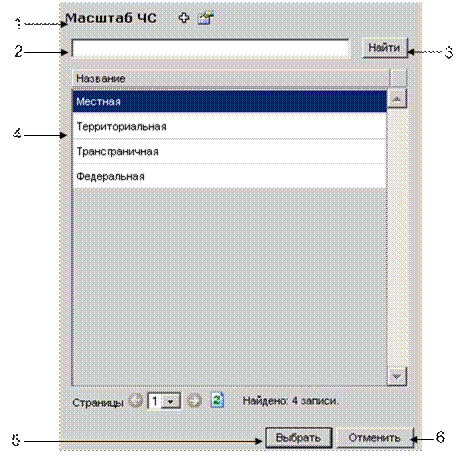Click the refresh list icon
Image resolution: width=456 pixels, height=458 pixels.
217,400
